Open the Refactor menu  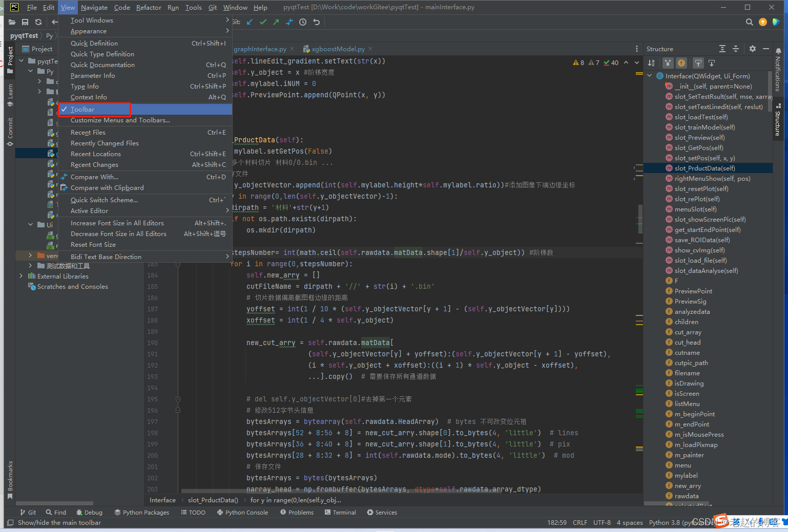pyautogui.click(x=149, y=7)
